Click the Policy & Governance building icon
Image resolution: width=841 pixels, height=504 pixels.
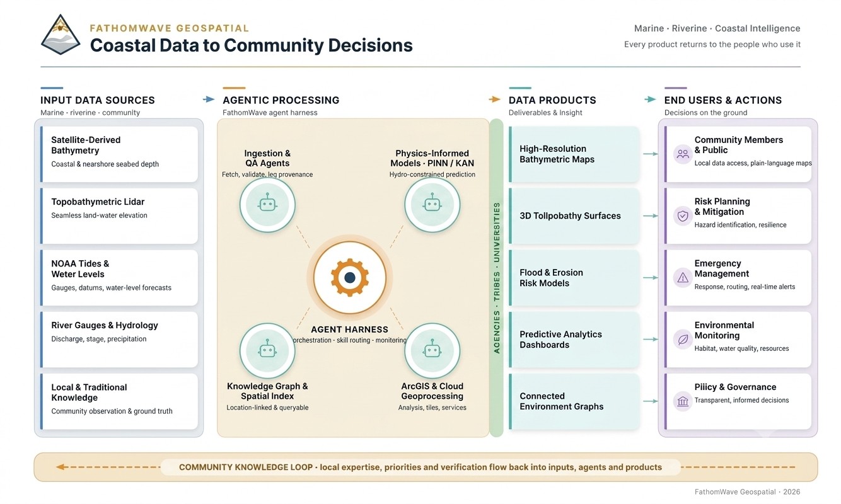click(682, 401)
